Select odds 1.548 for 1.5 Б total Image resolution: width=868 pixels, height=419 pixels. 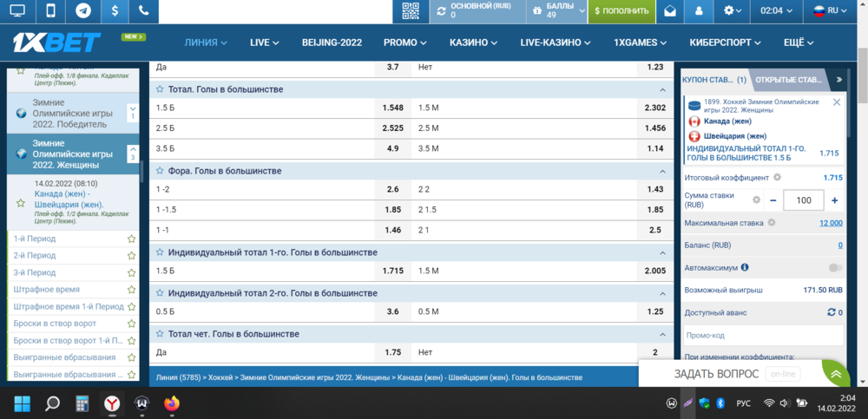(392, 108)
